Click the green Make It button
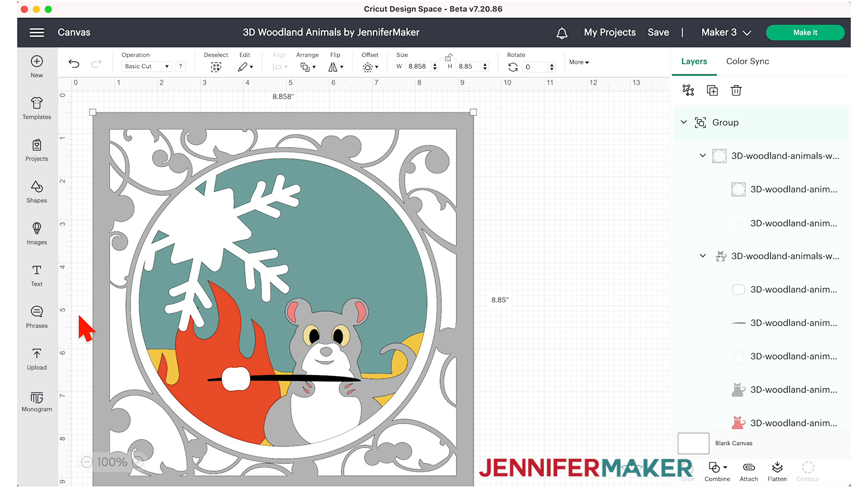Screen dimensions: 868x488 point(805,32)
